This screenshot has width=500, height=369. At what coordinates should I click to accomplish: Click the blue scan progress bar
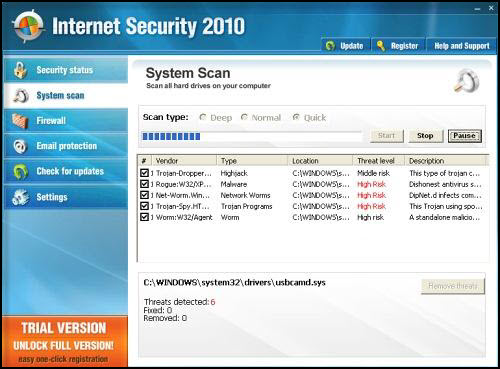pyautogui.click(x=252, y=136)
